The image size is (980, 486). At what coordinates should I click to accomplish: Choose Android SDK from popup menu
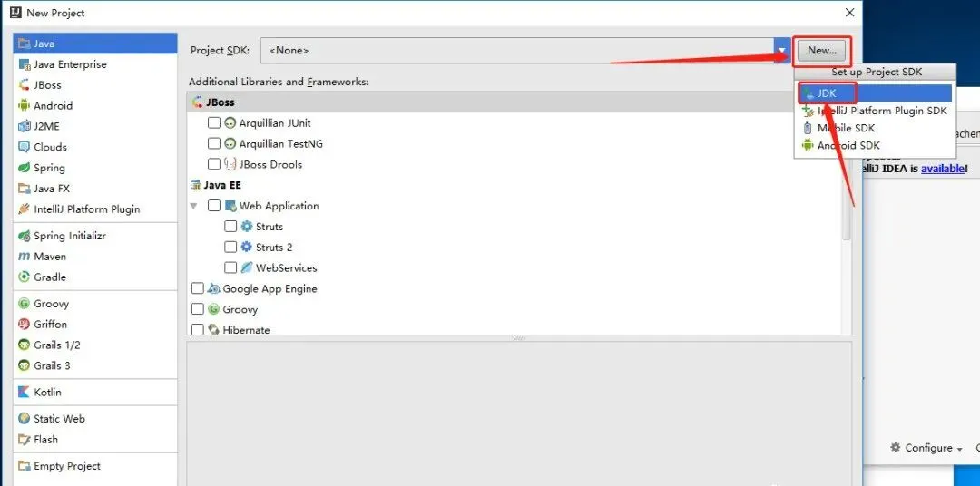875,146
